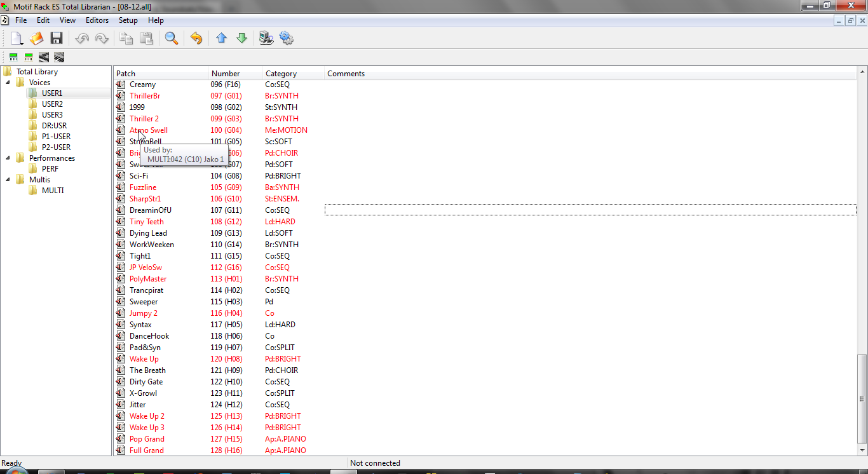The image size is (868, 474).
Task: Select the P1-USER bank
Action: pos(56,137)
